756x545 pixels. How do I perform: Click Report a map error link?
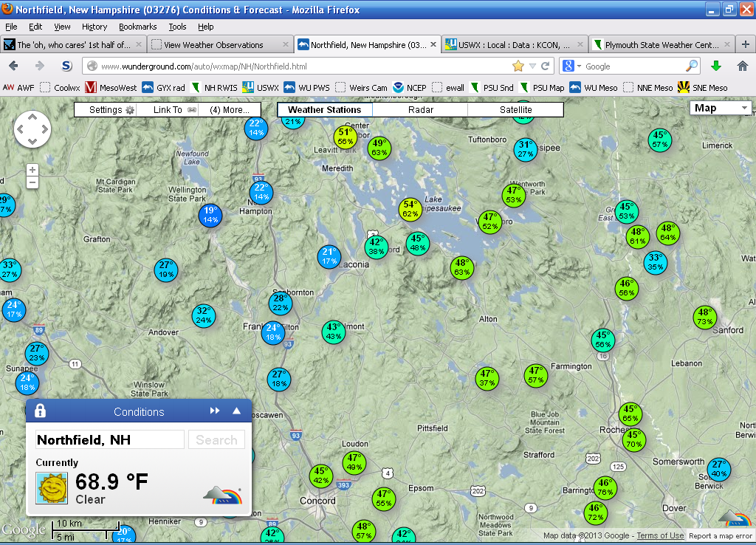[721, 536]
